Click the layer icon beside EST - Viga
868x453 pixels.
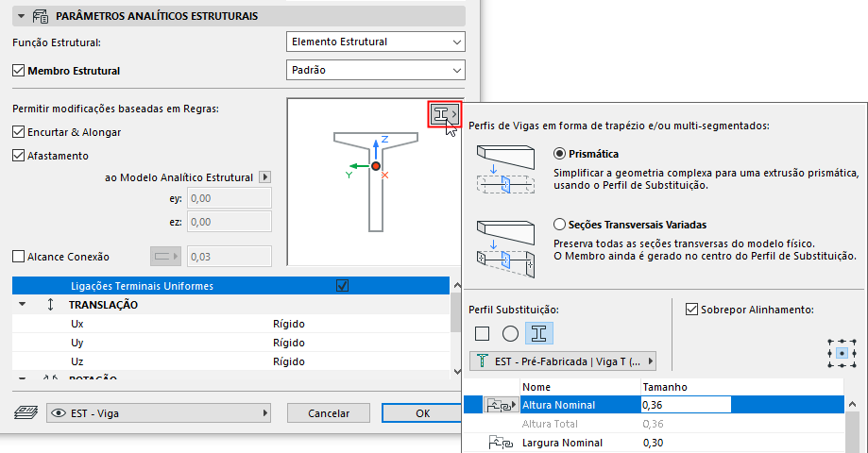point(26,412)
